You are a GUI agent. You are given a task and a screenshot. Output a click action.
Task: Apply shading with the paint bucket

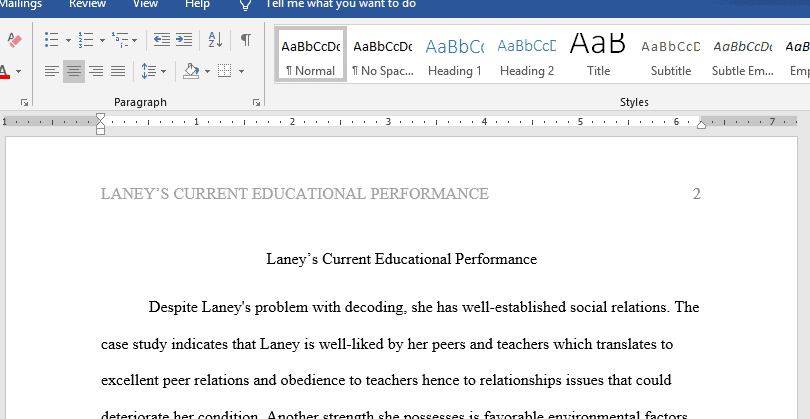tap(192, 71)
